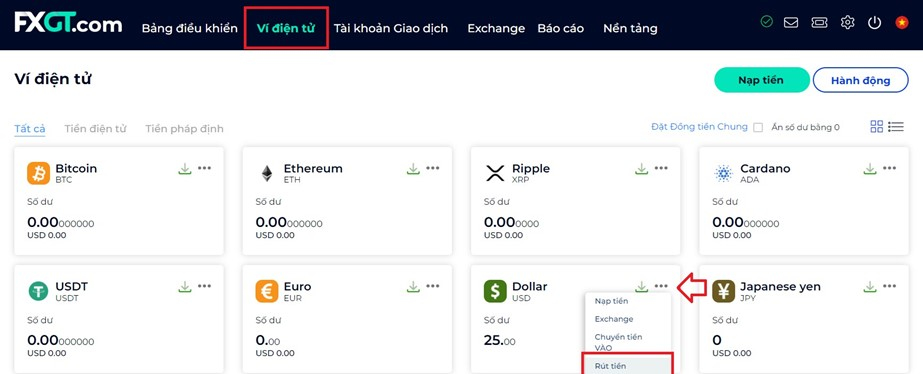Open Exchange in the top navigation
Viewport: 923px width, 374px height.
click(496, 28)
